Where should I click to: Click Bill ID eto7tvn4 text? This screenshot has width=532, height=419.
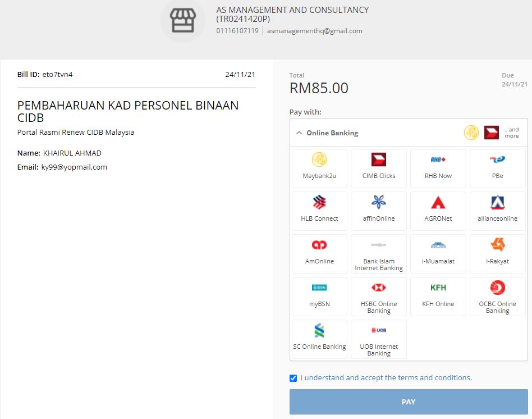[45, 74]
